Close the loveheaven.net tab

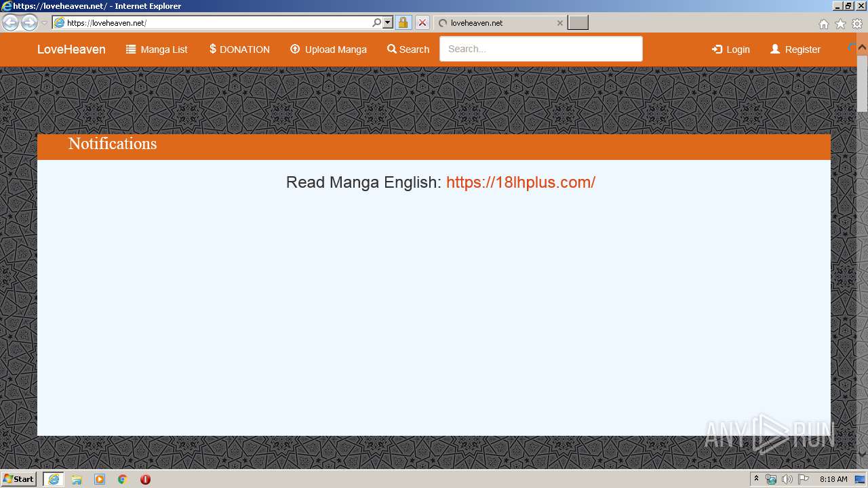pyautogui.click(x=559, y=22)
